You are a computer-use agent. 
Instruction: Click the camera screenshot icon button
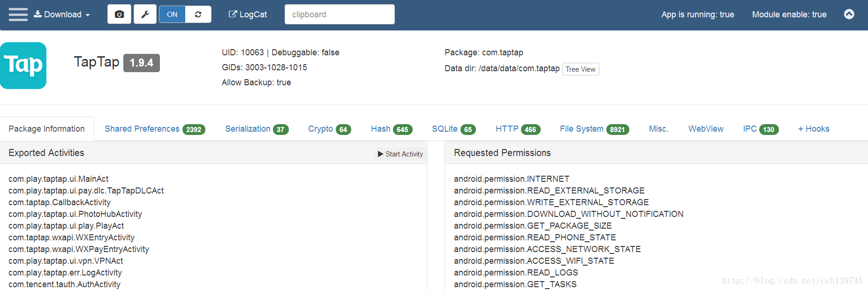(x=119, y=15)
